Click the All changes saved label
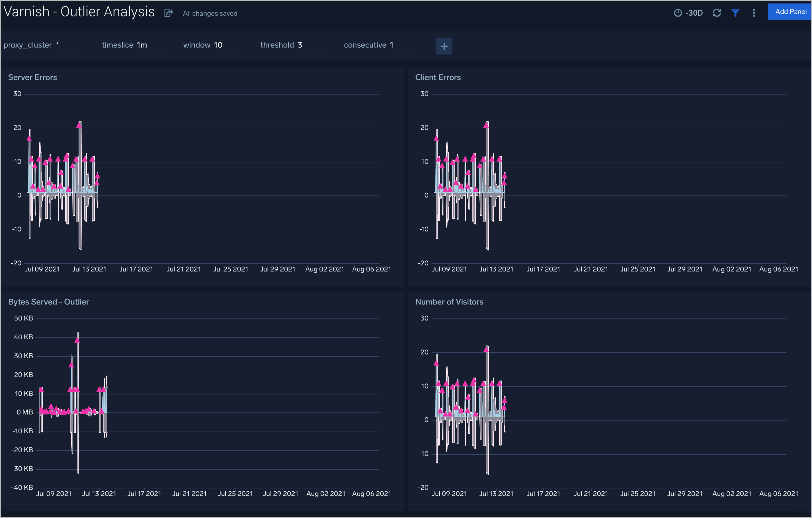812x518 pixels. (210, 13)
